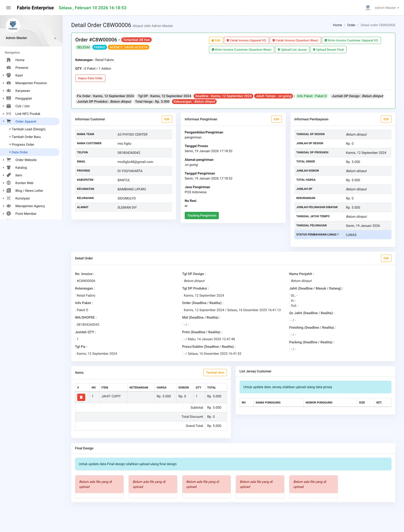Click the Konten Web globe icon
This screenshot has width=404, height=532.
coord(9,183)
